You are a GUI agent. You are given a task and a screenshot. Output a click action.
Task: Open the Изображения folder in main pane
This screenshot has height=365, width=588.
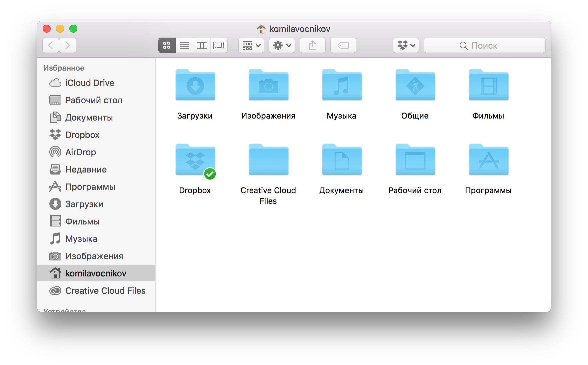[x=268, y=85]
